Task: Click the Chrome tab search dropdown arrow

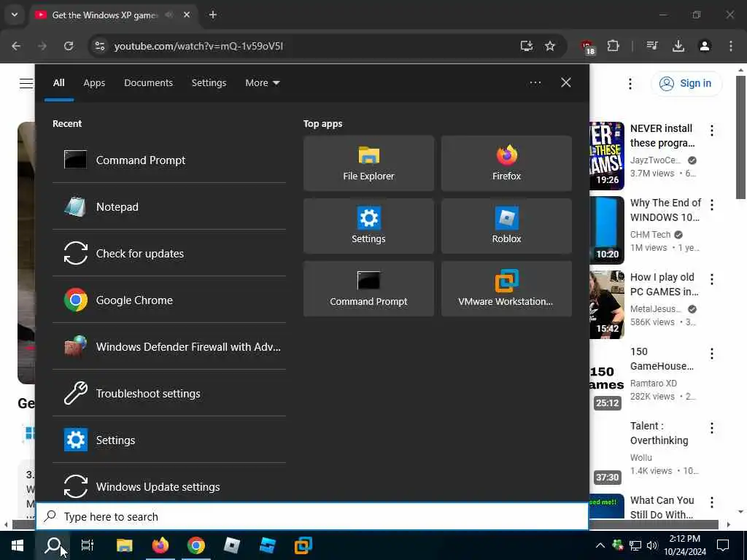Action: point(15,15)
